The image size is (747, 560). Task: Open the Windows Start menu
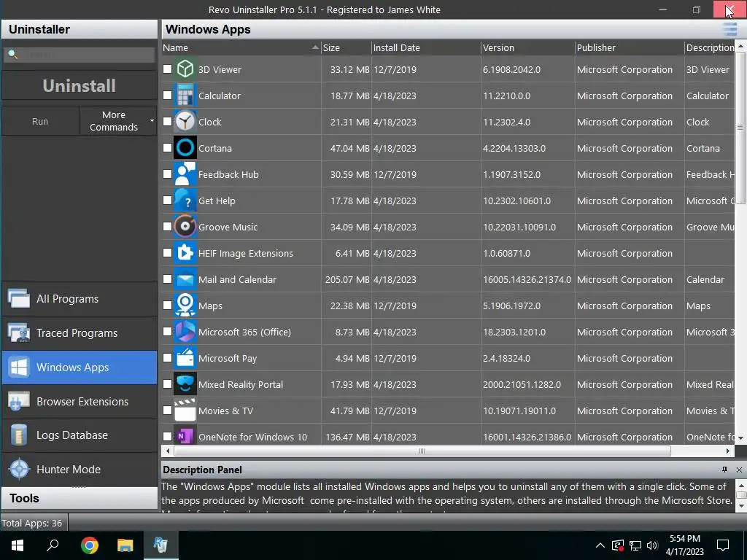click(18, 545)
